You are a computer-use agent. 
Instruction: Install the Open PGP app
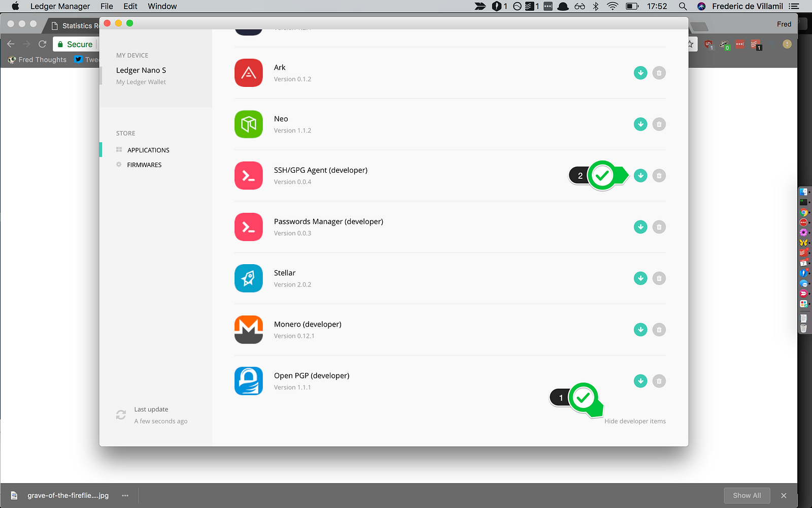(x=640, y=380)
